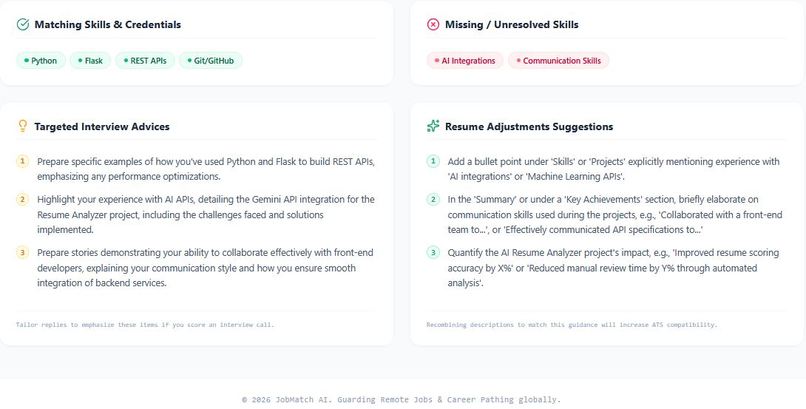Click number 2 badge next to 'Highlight your experience'
This screenshot has width=806, height=409.
coord(22,199)
